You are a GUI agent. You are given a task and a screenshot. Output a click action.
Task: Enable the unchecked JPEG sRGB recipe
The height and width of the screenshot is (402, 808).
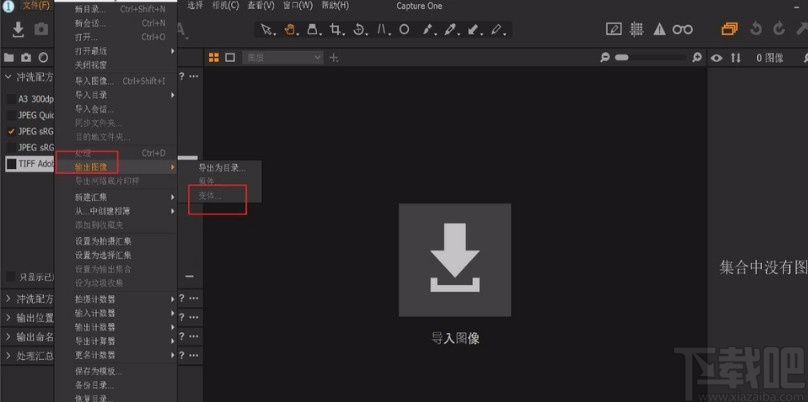[11, 147]
